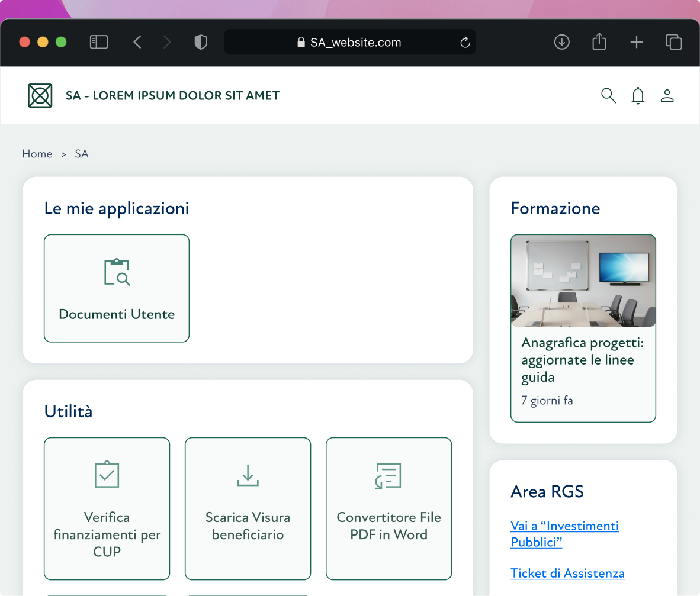Screen dimensions: 700x596
Task: Select the Convertitore File PDF in Word icon
Action: (x=388, y=475)
